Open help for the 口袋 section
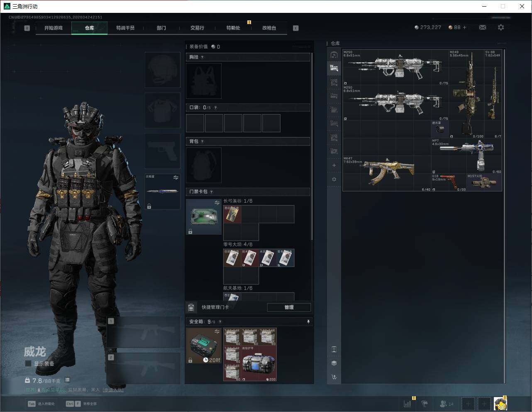 click(215, 108)
